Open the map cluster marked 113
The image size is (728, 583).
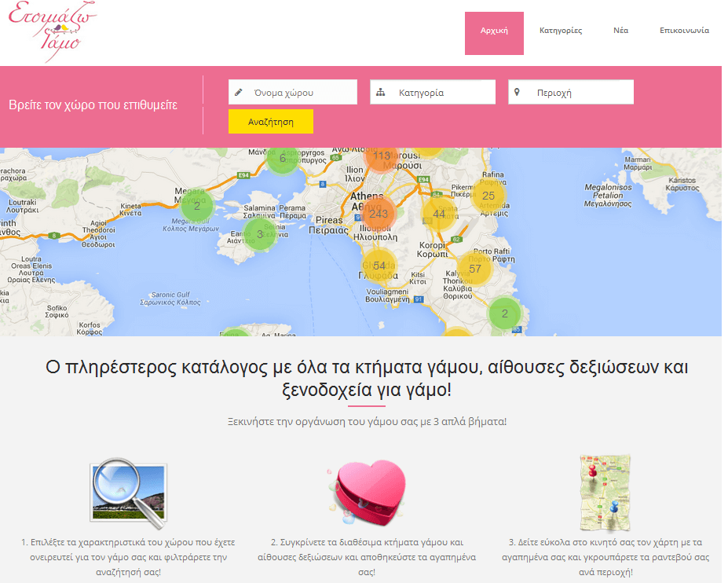[382, 156]
